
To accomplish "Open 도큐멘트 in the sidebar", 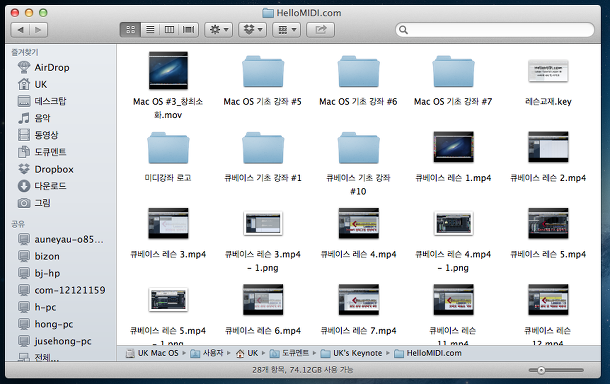I will [42, 152].
